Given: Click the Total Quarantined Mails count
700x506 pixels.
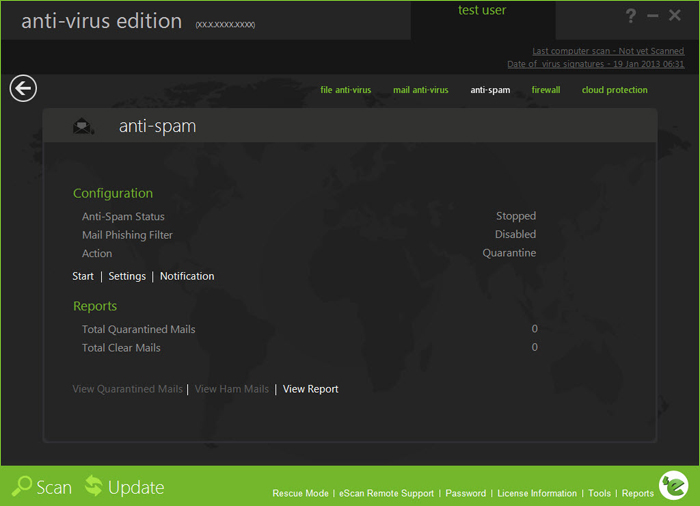Looking at the screenshot, I should [534, 329].
